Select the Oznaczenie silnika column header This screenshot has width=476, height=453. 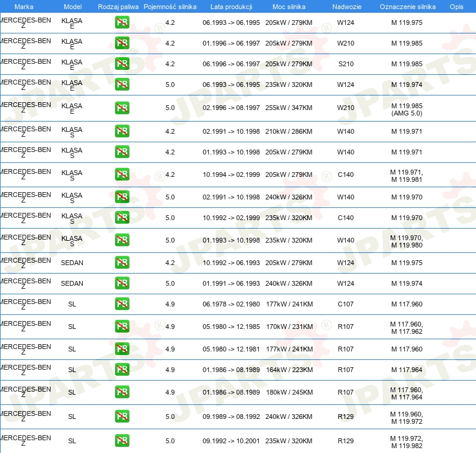(407, 7)
